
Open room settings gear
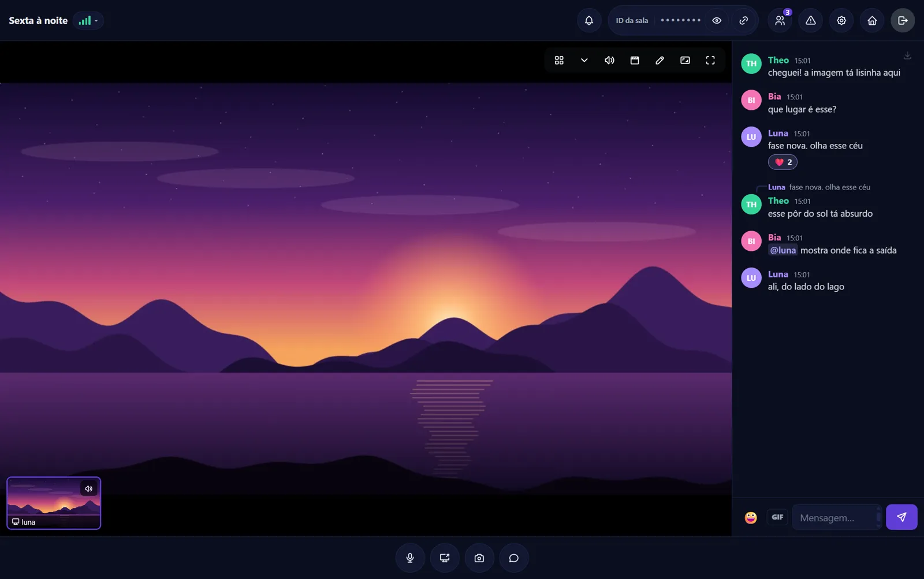[841, 21]
